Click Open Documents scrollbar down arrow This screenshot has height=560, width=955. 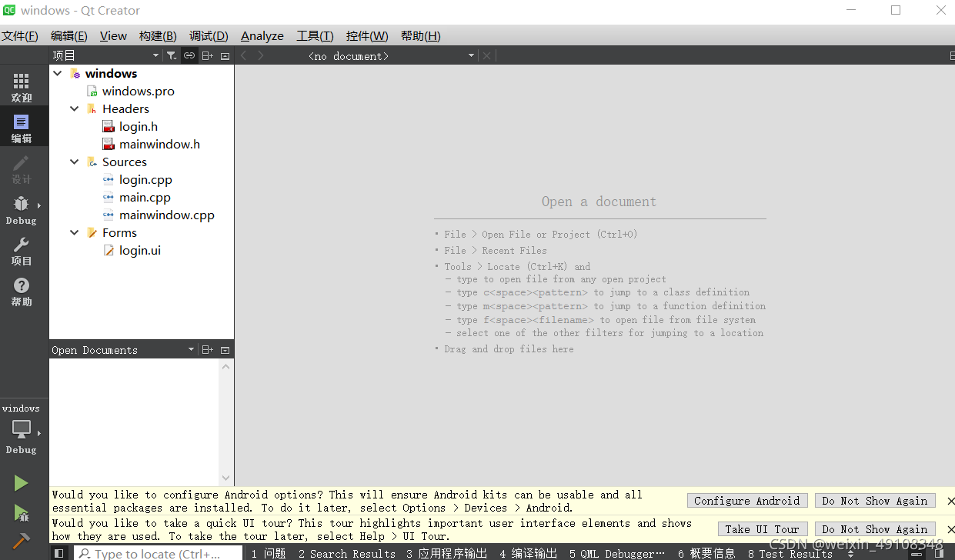(226, 478)
